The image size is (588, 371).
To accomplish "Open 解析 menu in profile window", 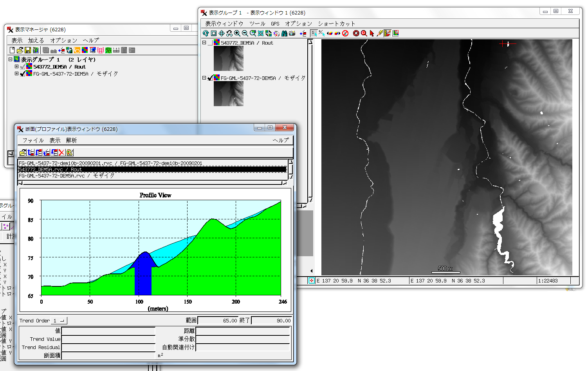I will point(71,140).
